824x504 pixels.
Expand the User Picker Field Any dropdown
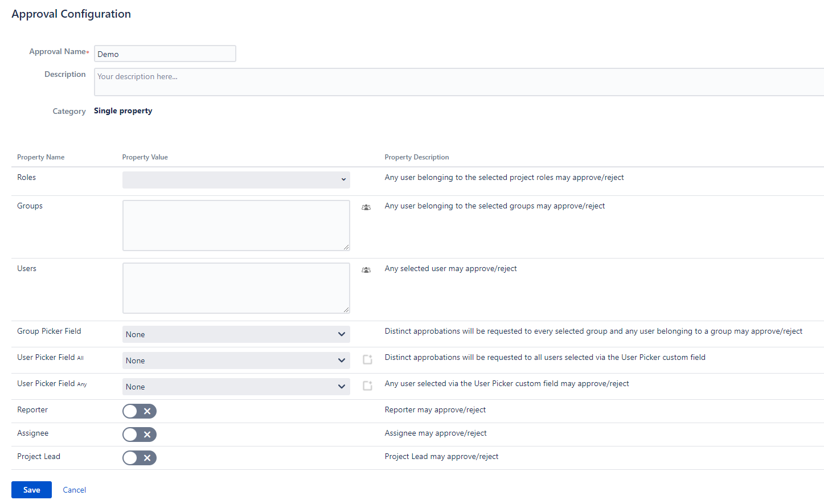click(236, 387)
